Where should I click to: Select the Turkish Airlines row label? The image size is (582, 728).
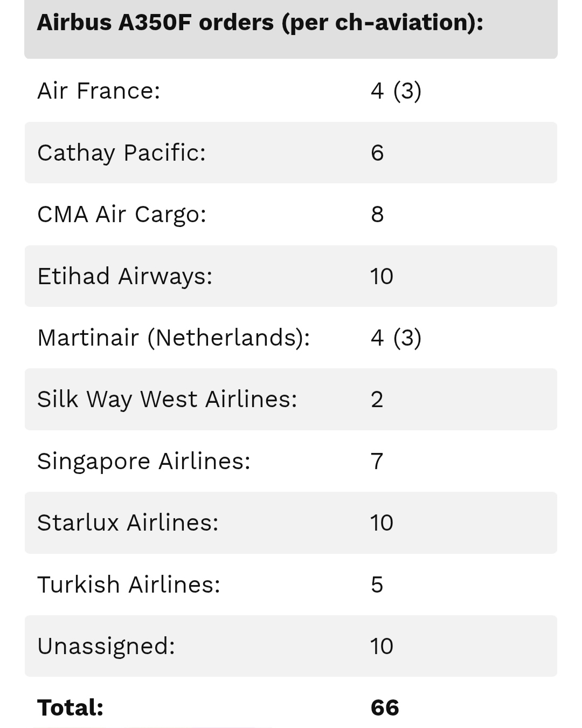pos(129,585)
